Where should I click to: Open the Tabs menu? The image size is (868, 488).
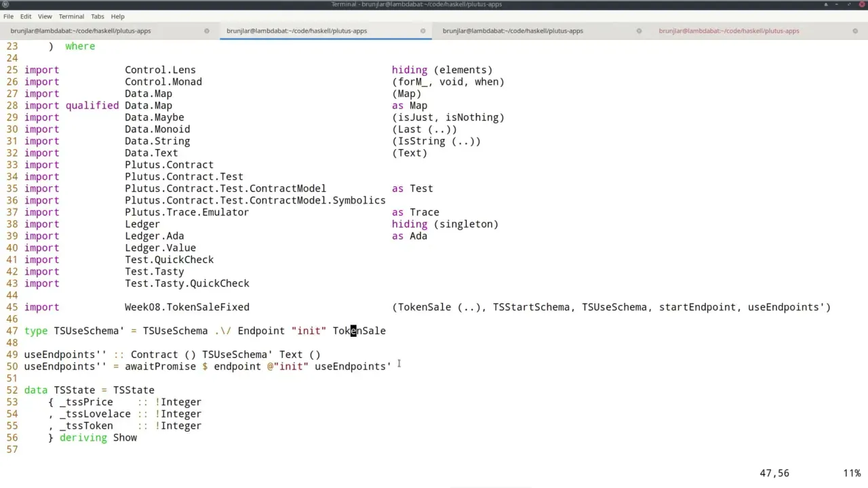coord(97,16)
